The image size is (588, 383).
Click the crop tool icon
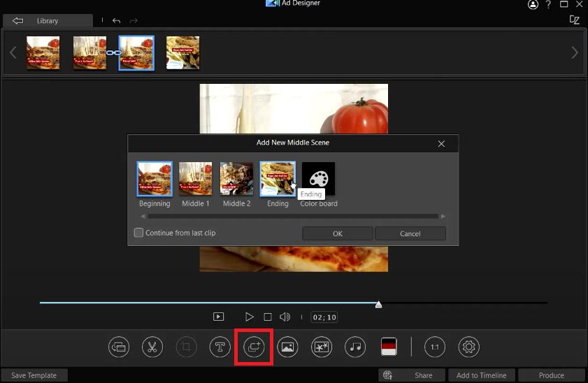tap(186, 347)
